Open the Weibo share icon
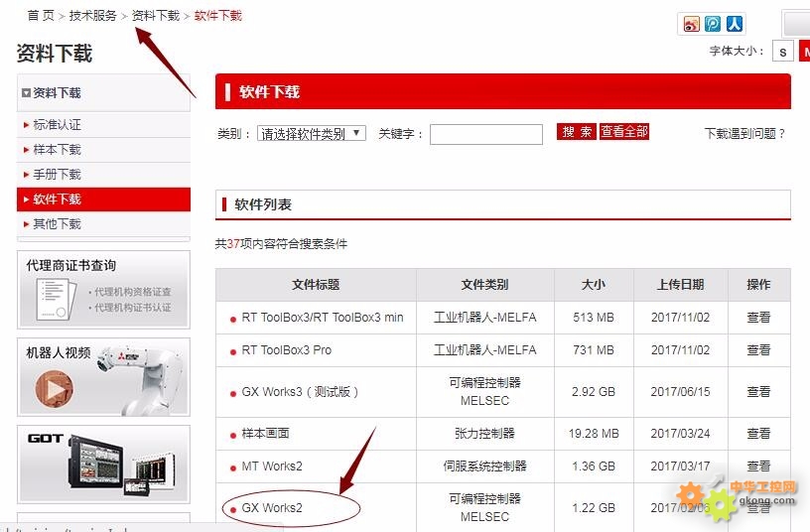This screenshot has height=532, width=810. 691,24
